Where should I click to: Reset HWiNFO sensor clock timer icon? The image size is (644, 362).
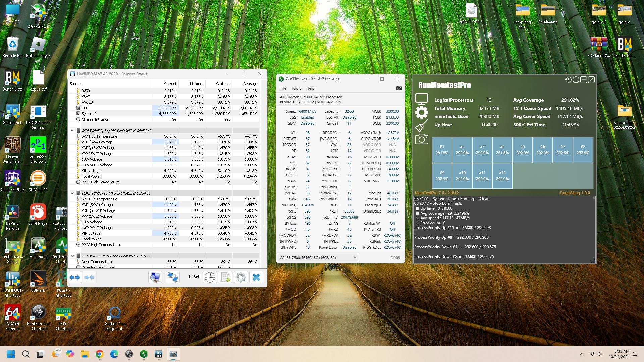click(210, 277)
